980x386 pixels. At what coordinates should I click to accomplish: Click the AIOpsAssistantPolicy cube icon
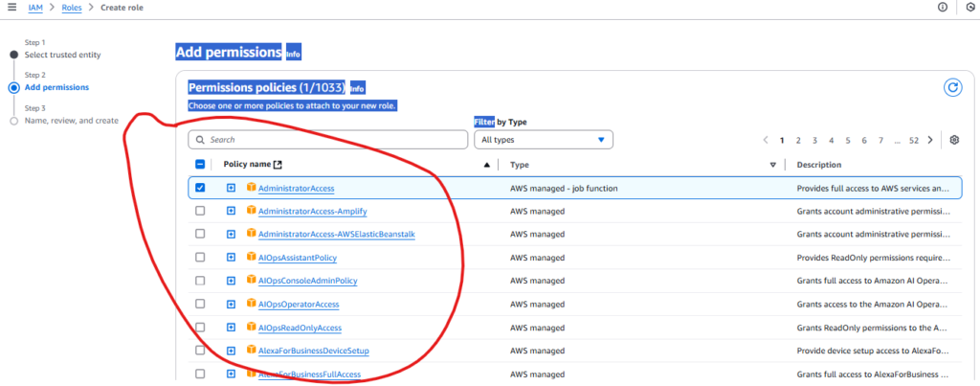pyautogui.click(x=252, y=257)
